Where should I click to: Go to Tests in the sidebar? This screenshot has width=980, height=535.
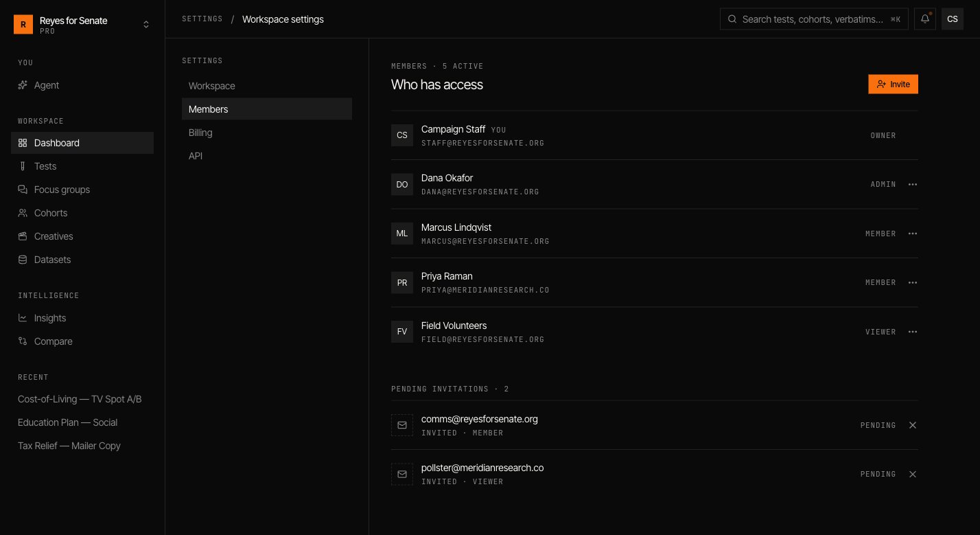click(82, 166)
